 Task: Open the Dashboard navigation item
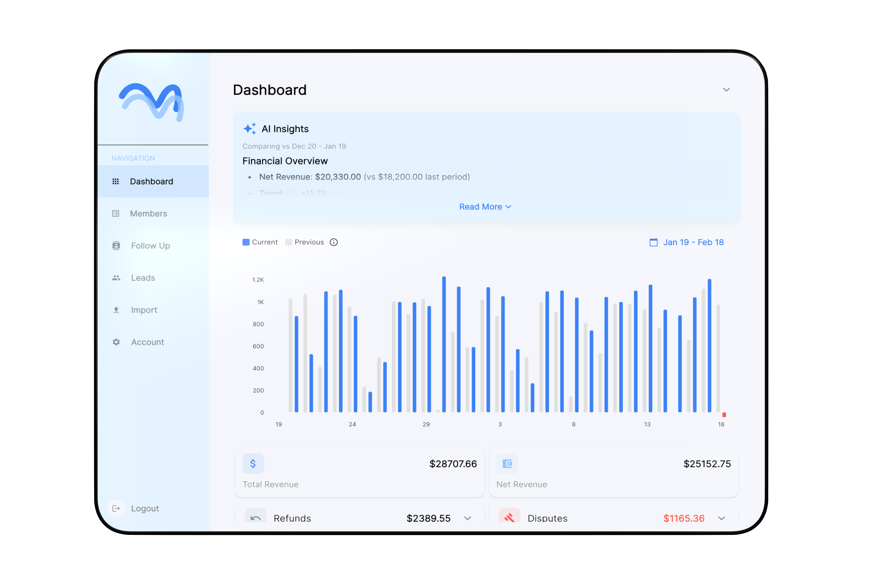[153, 182]
